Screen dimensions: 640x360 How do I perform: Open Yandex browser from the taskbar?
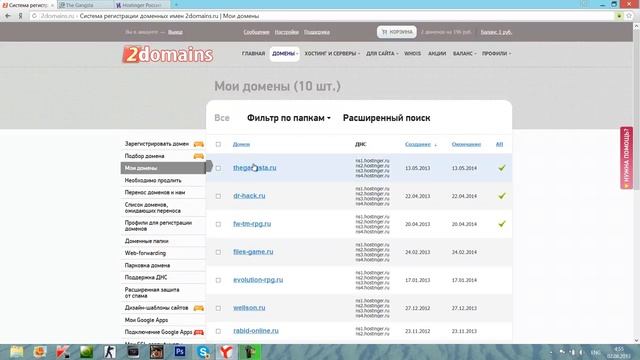point(226,352)
